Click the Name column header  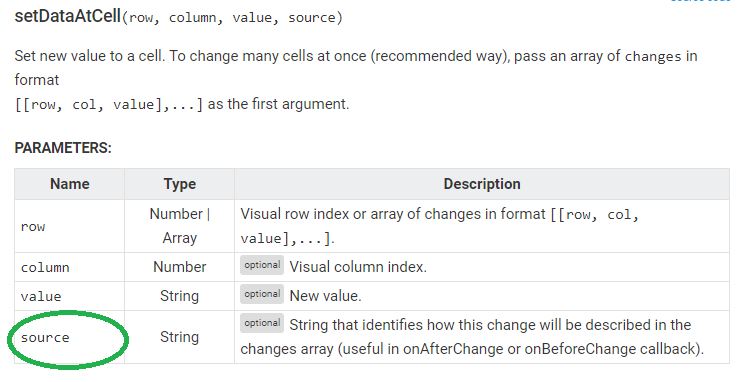click(x=70, y=184)
